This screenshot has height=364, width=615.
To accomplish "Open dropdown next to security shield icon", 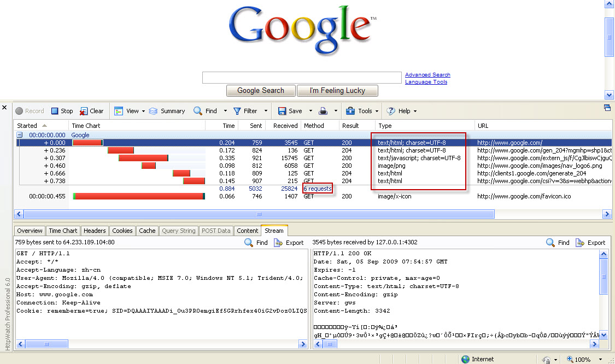I will coord(555,360).
